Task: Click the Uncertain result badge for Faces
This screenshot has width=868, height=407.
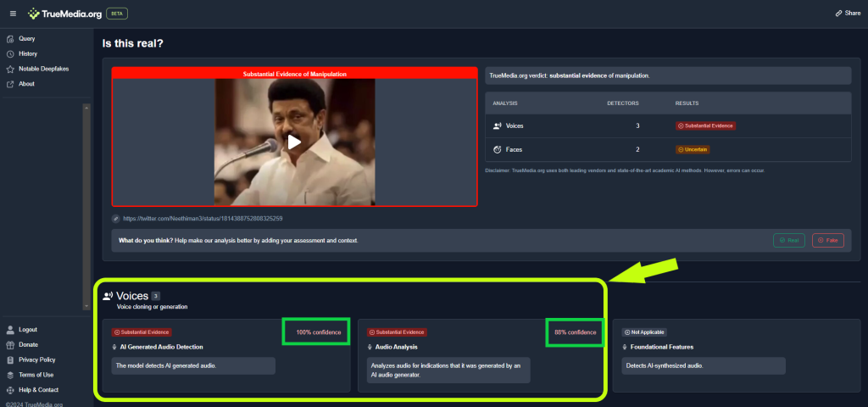Action: 693,149
